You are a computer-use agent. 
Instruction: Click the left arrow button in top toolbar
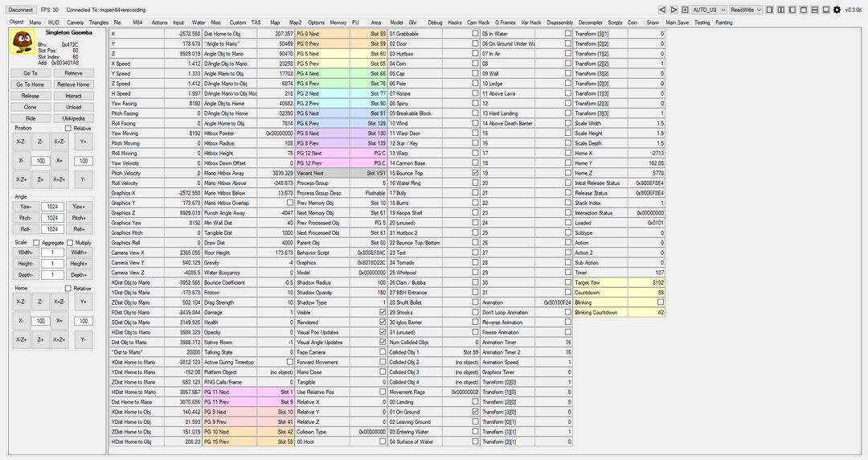pos(662,10)
